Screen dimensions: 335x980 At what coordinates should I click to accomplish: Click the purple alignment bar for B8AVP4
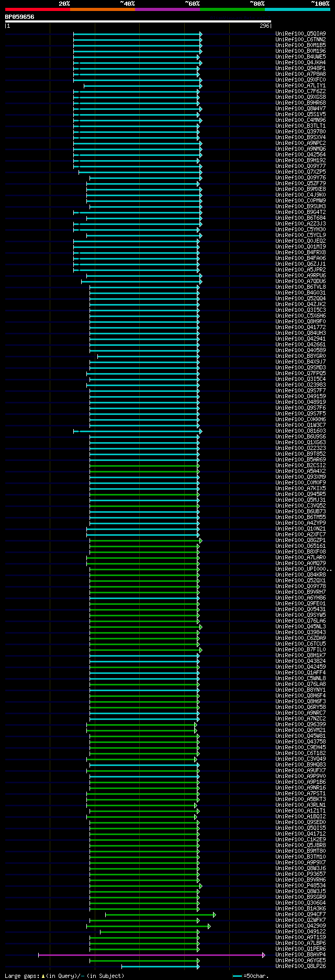[152, 955]
